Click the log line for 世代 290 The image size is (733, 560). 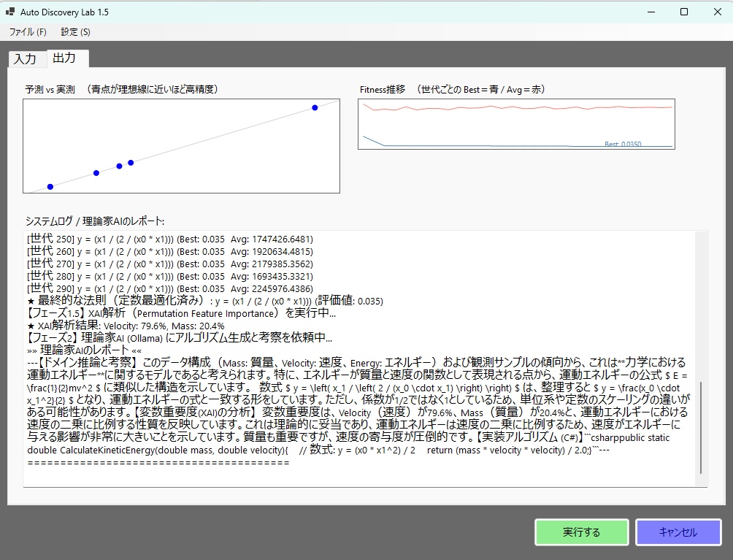point(169,288)
